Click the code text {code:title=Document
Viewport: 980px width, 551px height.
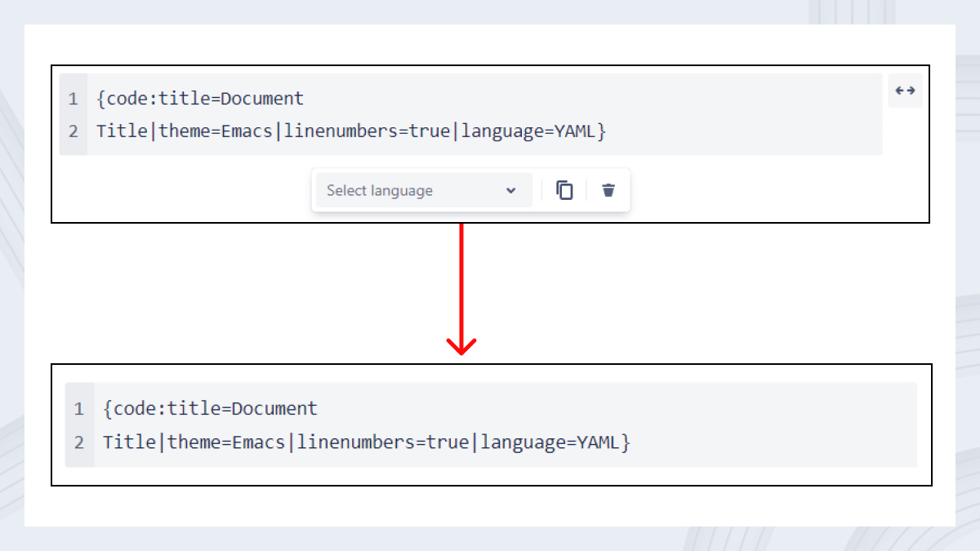[199, 98]
